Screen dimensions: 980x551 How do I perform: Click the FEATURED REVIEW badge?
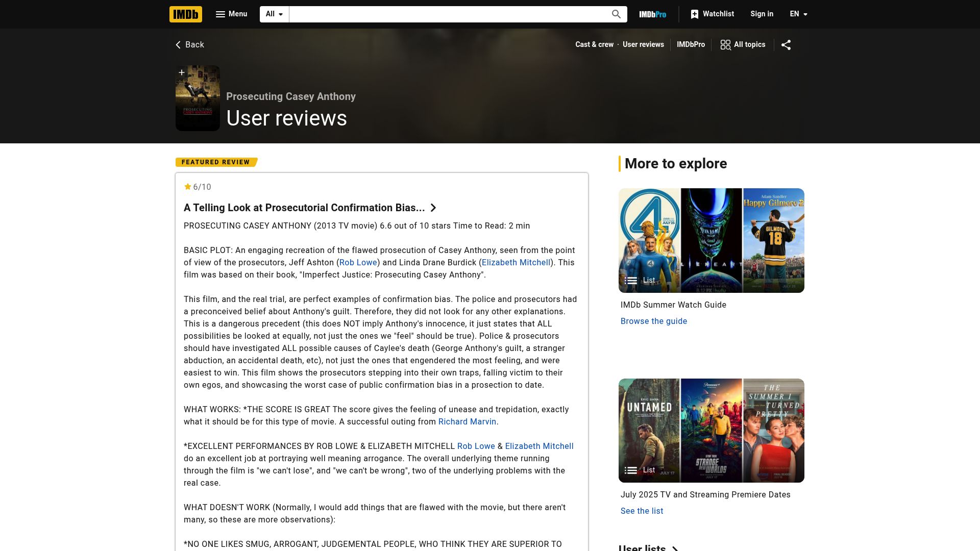[x=216, y=162]
